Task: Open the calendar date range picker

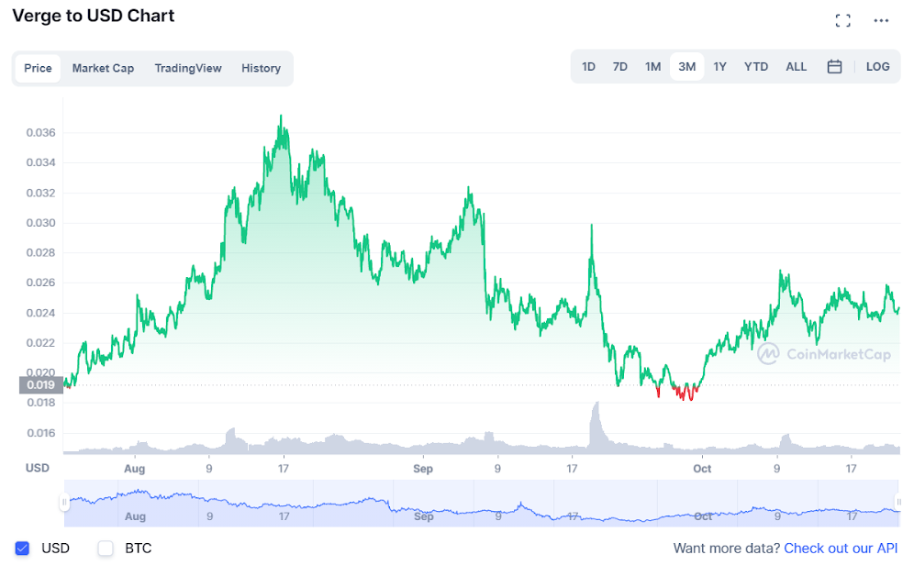Action: coord(834,67)
